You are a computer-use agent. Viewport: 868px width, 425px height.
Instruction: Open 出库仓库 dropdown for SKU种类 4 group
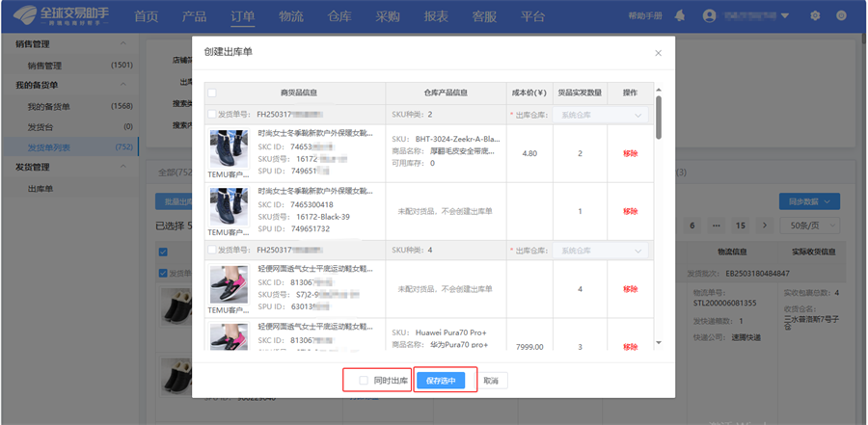tap(601, 251)
